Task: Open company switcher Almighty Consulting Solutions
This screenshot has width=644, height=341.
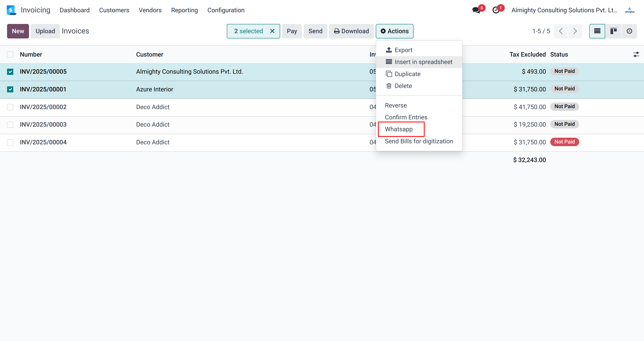Action: 564,10
